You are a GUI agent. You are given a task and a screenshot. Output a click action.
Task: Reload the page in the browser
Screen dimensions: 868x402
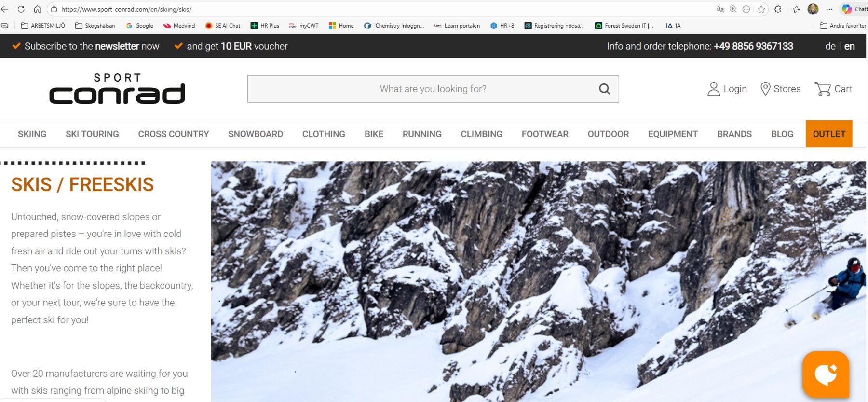(x=21, y=9)
